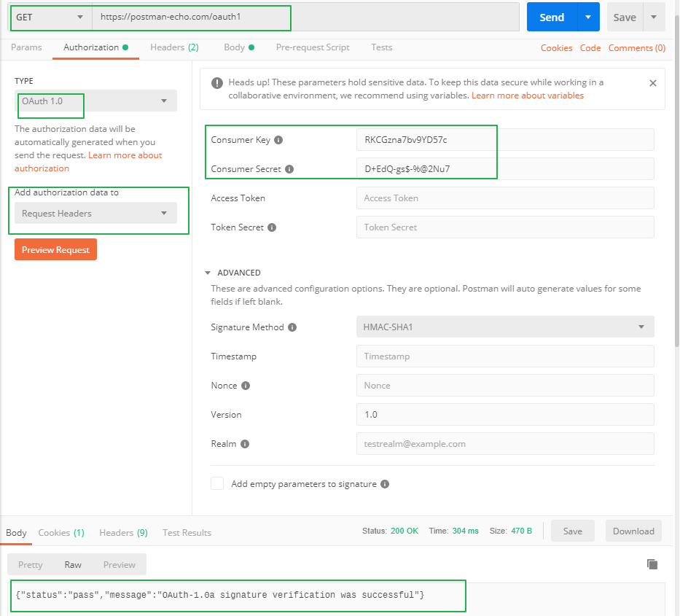Open the response Headers (9) tab
The height and width of the screenshot is (616, 680).
[123, 533]
